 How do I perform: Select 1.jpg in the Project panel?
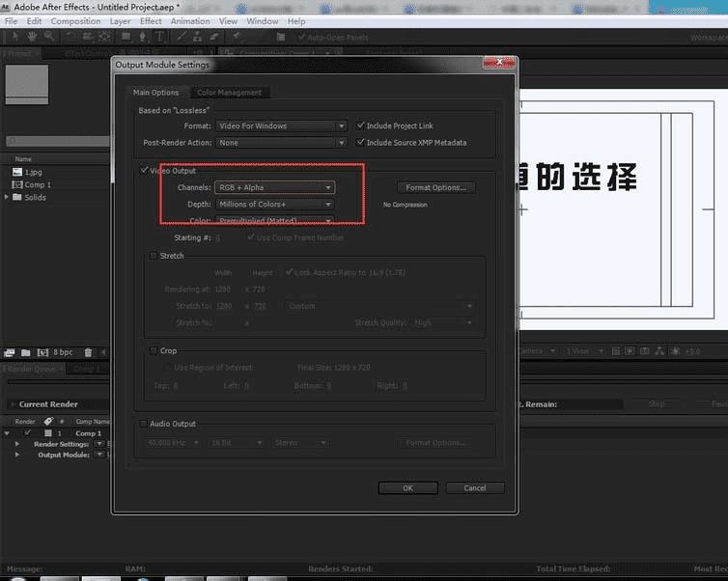pos(33,172)
